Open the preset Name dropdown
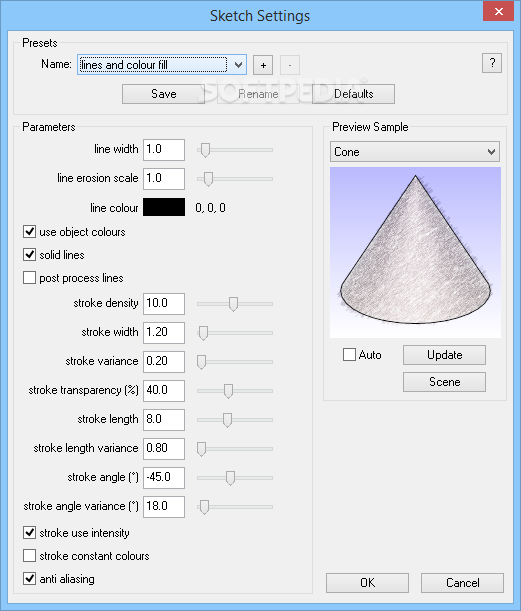 (238, 65)
